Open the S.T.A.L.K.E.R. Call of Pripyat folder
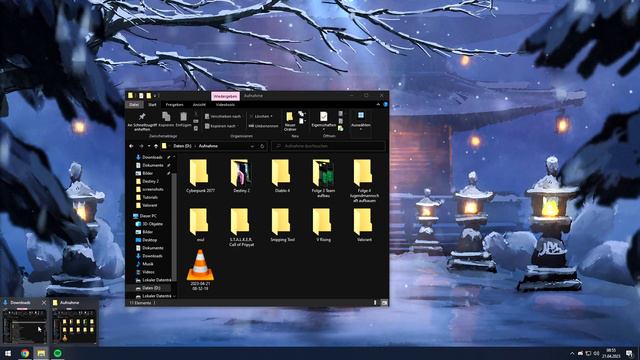Image resolution: width=640 pixels, height=360 pixels. [x=241, y=227]
